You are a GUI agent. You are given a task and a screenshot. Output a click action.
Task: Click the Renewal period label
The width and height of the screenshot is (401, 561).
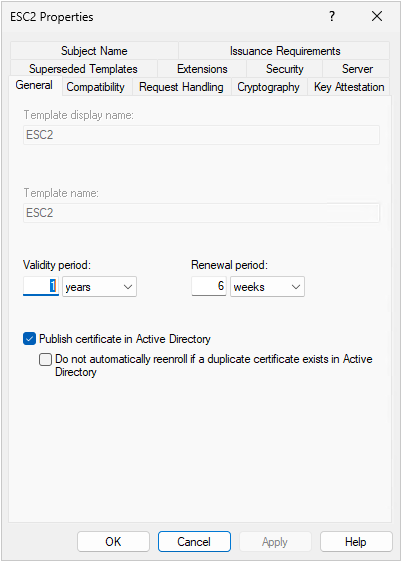(x=229, y=265)
